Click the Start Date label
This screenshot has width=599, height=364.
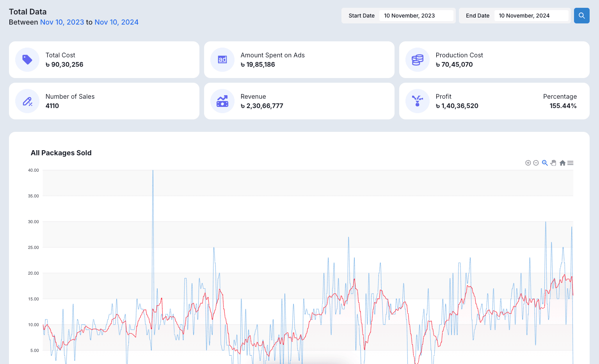tap(362, 16)
